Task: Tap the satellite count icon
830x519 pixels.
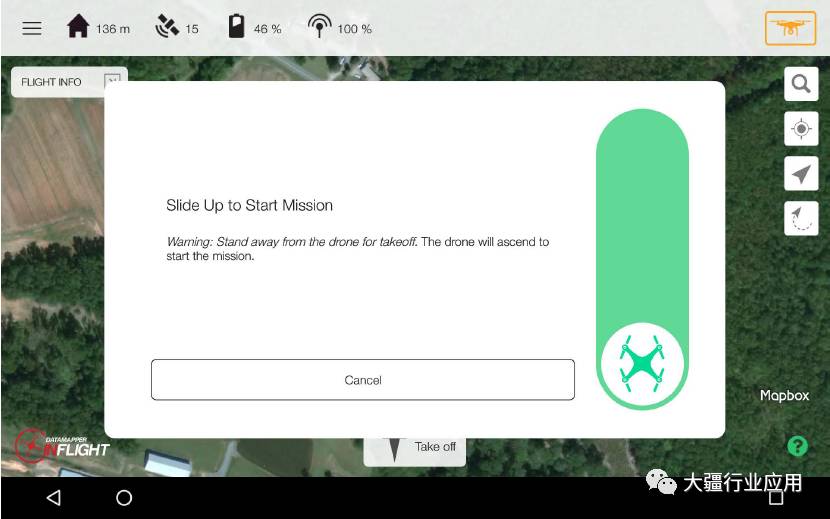Action: [x=166, y=27]
